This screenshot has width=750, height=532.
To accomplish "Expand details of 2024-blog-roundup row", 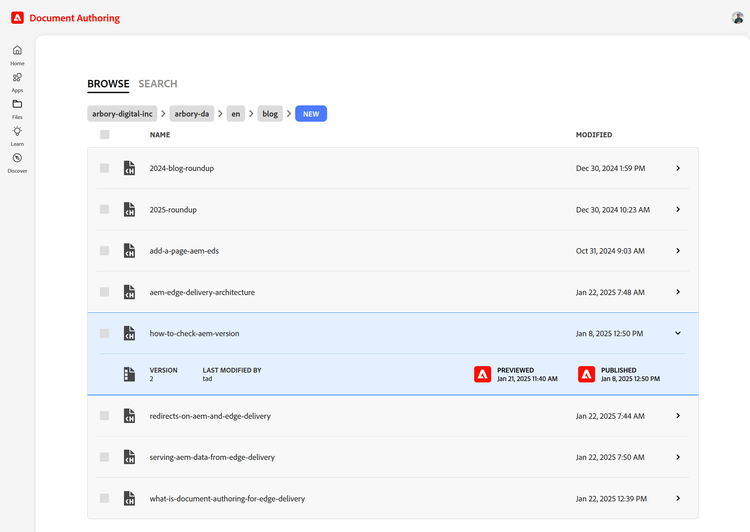I will coord(678,168).
